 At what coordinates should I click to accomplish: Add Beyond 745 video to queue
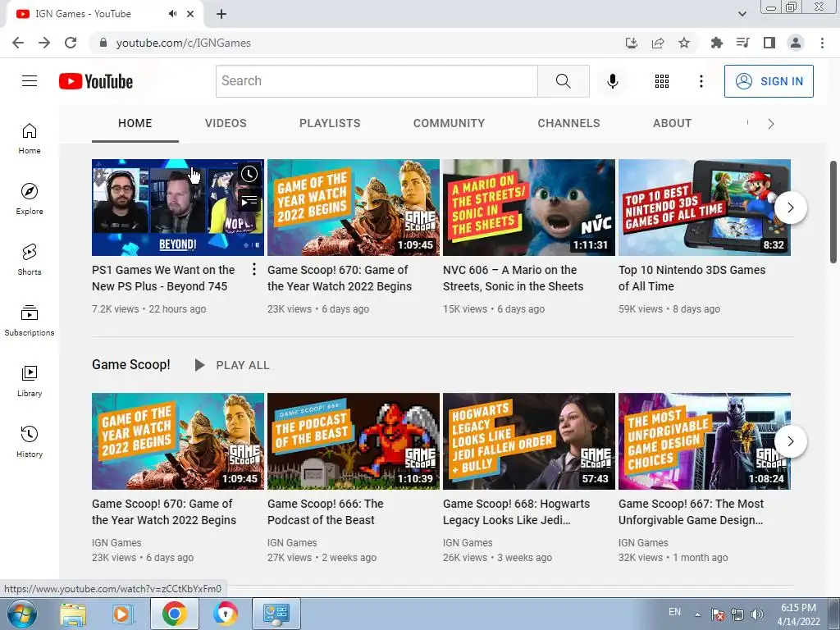pyautogui.click(x=249, y=201)
